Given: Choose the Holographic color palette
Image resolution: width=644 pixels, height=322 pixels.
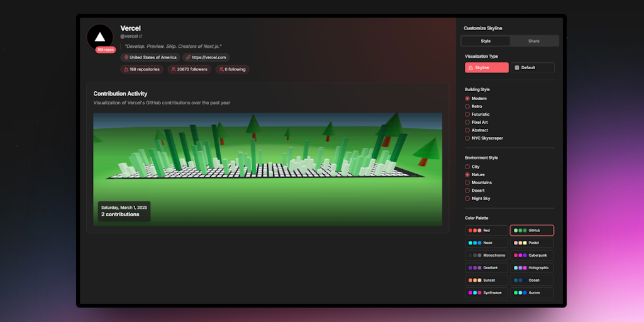Looking at the screenshot, I should tap(532, 268).
